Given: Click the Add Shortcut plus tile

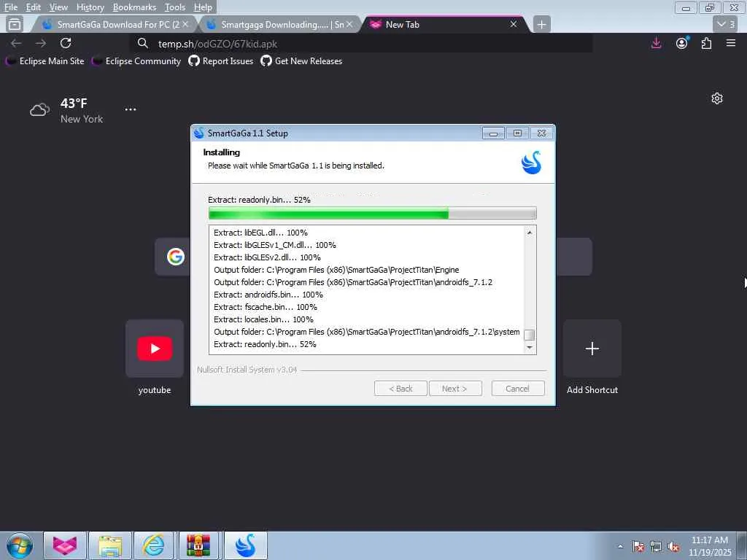Looking at the screenshot, I should pyautogui.click(x=592, y=349).
